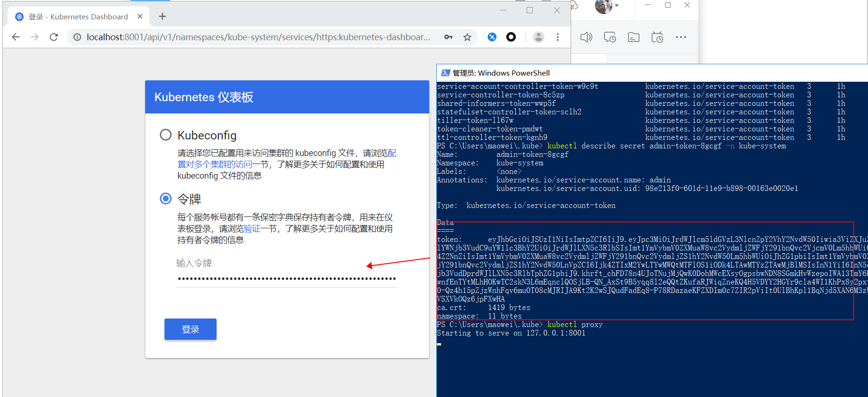Expand dropdown arrow beside background window avatar
Screen dimensions: 868x397
pos(617,6)
